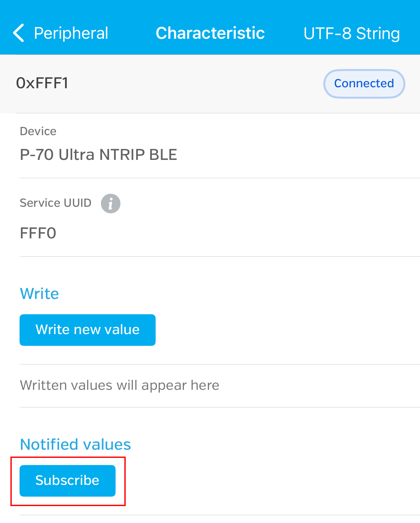This screenshot has width=420, height=523.
Task: Click blank area right of FFF0 value
Action: coord(228,233)
